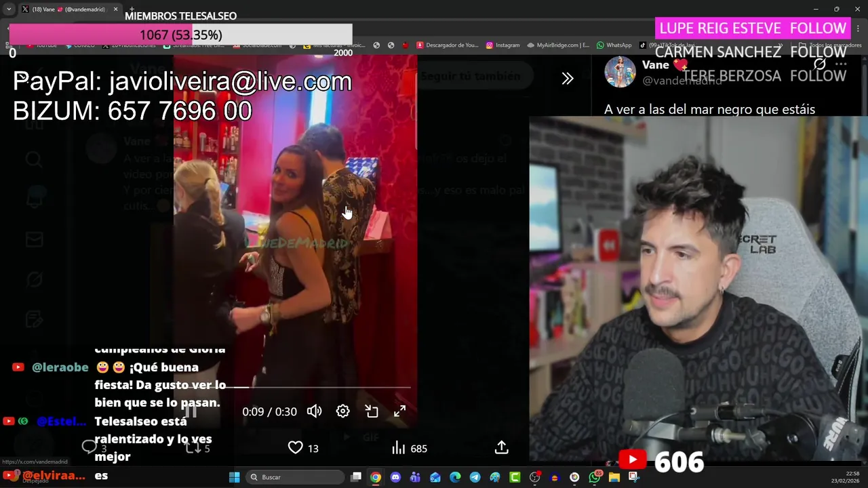Open the @vandemadrid handle link

tap(682, 81)
